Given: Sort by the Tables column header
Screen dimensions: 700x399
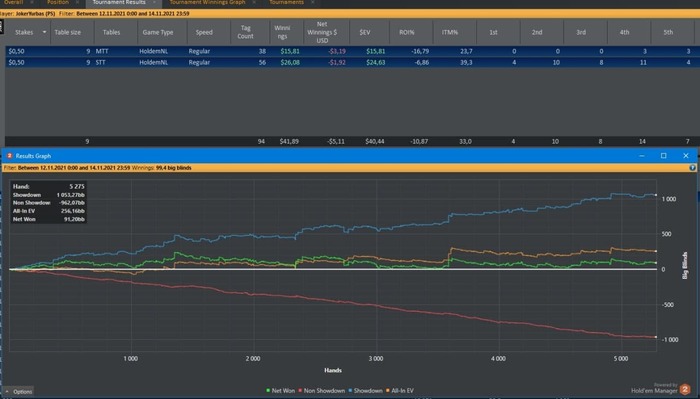Looking at the screenshot, I should (111, 32).
